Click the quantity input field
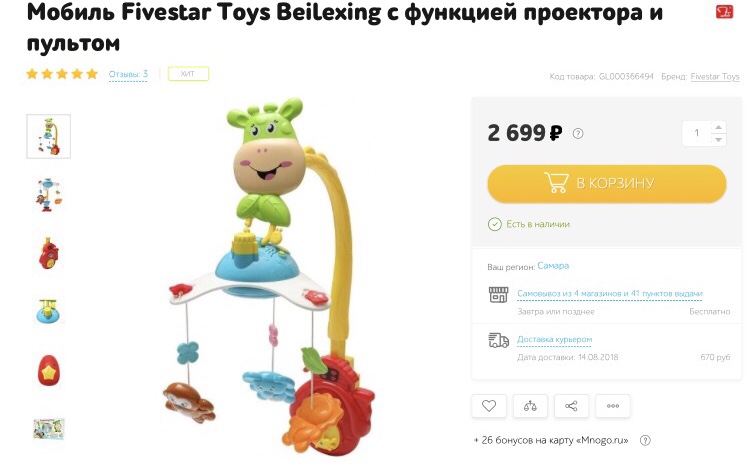 [x=697, y=133]
